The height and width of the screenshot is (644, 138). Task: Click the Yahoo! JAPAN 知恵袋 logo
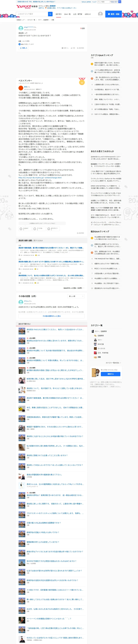[27, 7]
